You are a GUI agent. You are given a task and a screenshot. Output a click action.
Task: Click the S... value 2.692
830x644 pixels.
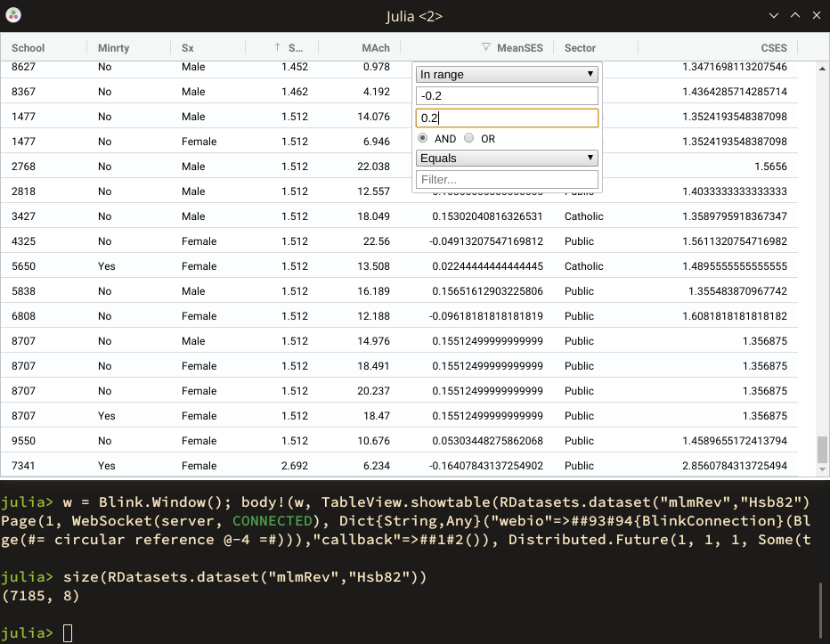click(294, 466)
